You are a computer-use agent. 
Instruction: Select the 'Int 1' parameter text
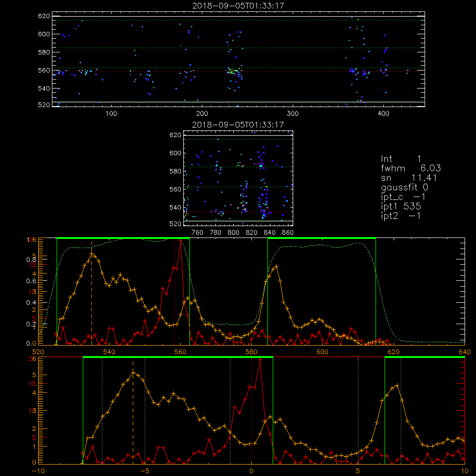(x=401, y=159)
